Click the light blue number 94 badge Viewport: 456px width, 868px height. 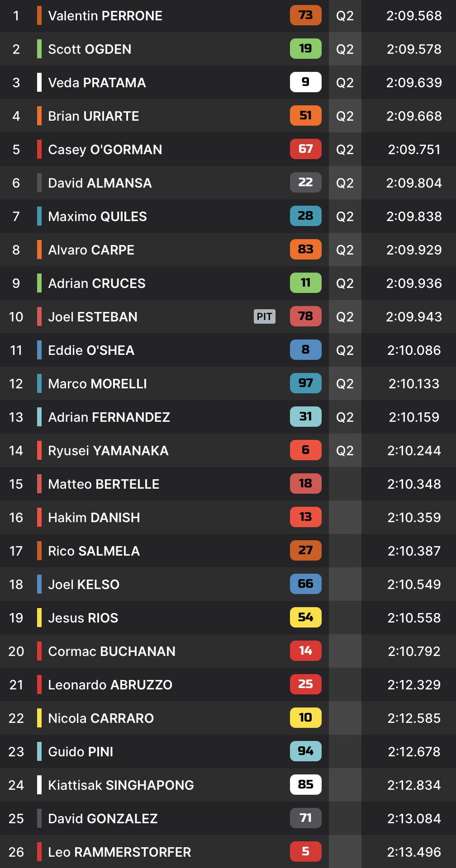305,751
